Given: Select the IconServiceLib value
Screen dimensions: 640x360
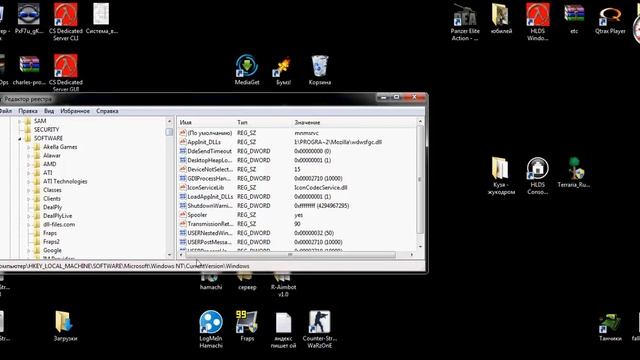Looking at the screenshot, I should pyautogui.click(x=206, y=188).
